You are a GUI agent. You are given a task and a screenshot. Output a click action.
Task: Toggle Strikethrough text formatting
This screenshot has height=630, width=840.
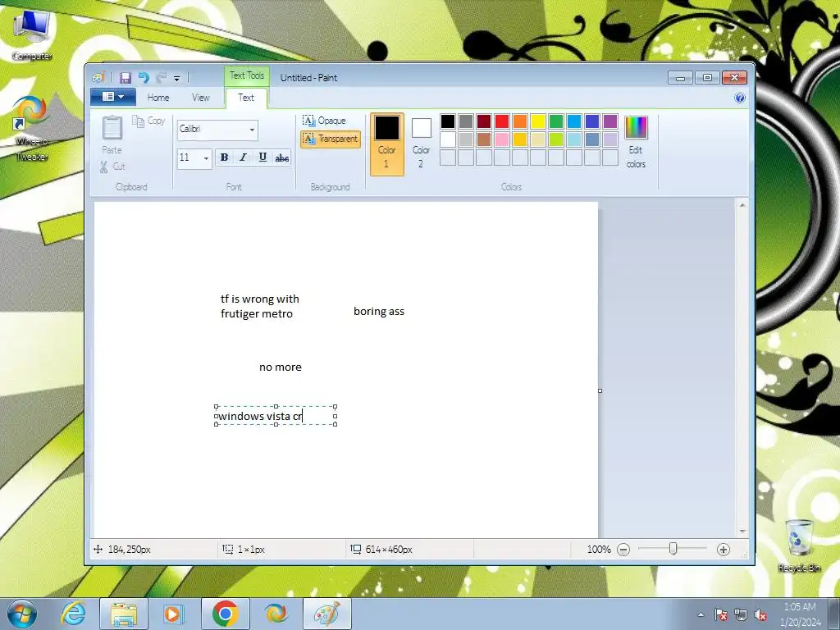click(282, 157)
